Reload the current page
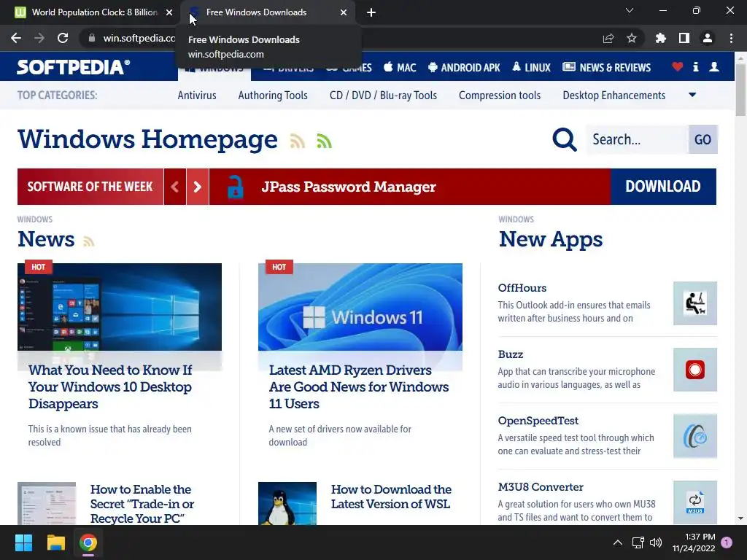747x560 pixels. tap(63, 38)
